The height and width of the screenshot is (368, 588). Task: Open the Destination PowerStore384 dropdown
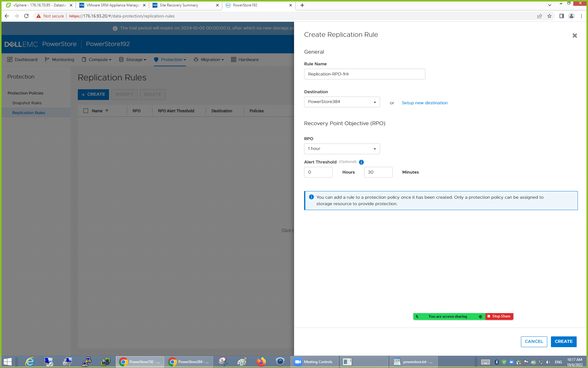pos(342,102)
